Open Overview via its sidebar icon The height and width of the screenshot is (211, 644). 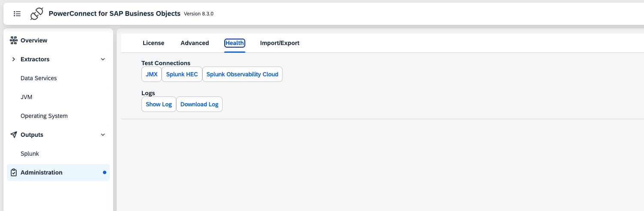[x=13, y=40]
